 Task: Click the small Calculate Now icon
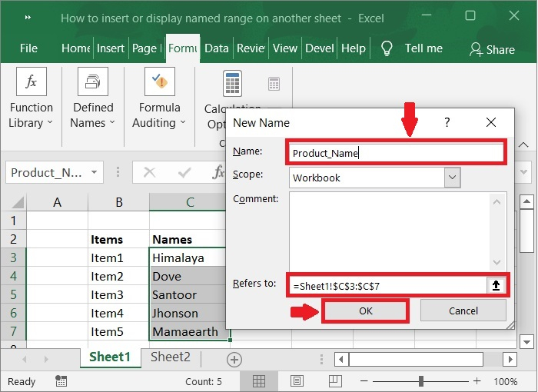pos(274,84)
